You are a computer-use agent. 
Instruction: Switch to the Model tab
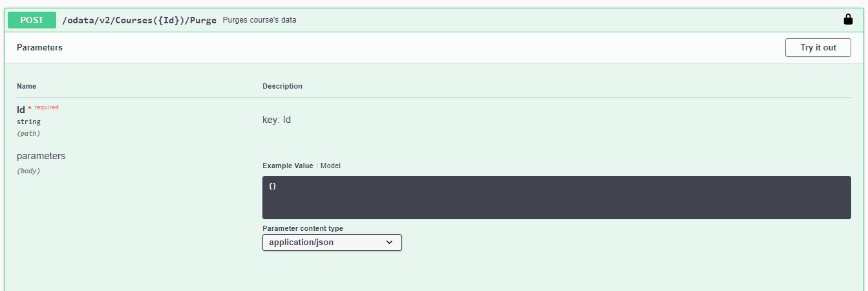(x=330, y=166)
